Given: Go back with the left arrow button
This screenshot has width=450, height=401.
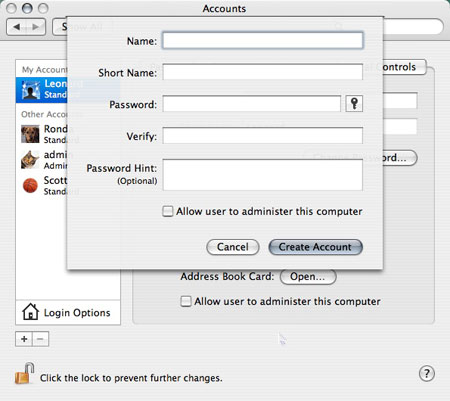Looking at the screenshot, I should click(x=16, y=27).
